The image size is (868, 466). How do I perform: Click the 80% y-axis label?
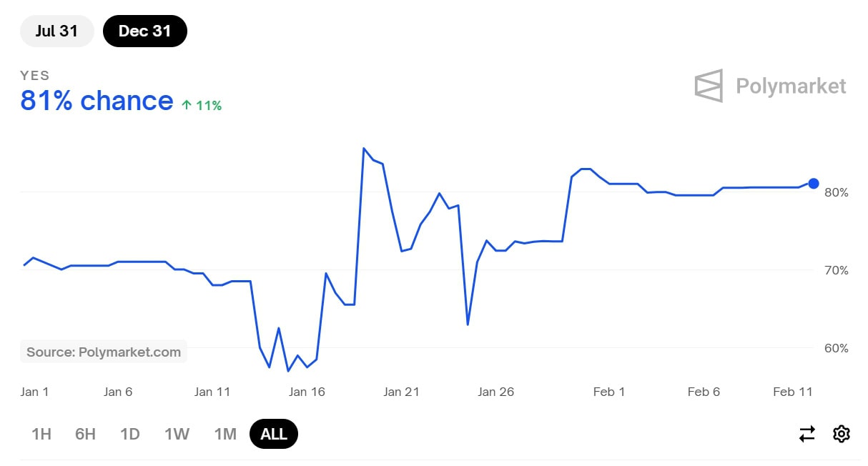coord(836,192)
